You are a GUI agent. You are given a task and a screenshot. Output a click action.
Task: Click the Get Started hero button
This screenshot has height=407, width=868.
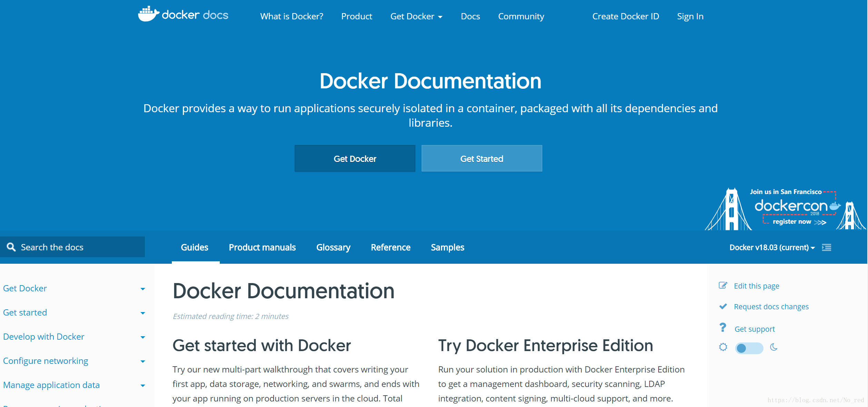pos(482,158)
